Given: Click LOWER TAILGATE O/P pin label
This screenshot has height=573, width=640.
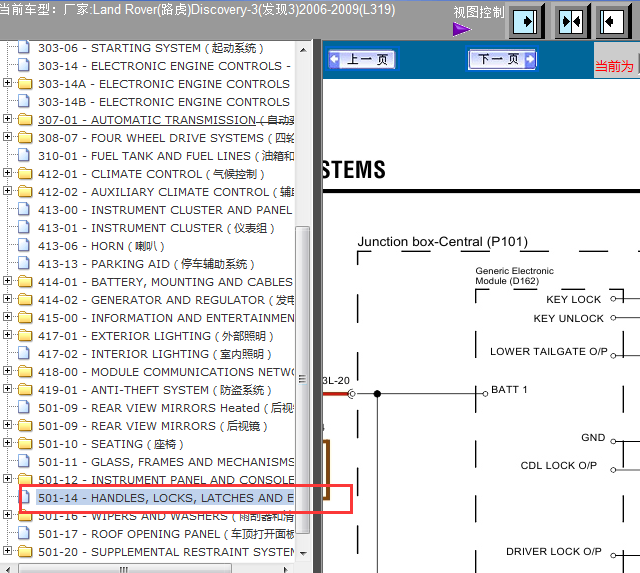Looking at the screenshot, I should coord(549,351).
